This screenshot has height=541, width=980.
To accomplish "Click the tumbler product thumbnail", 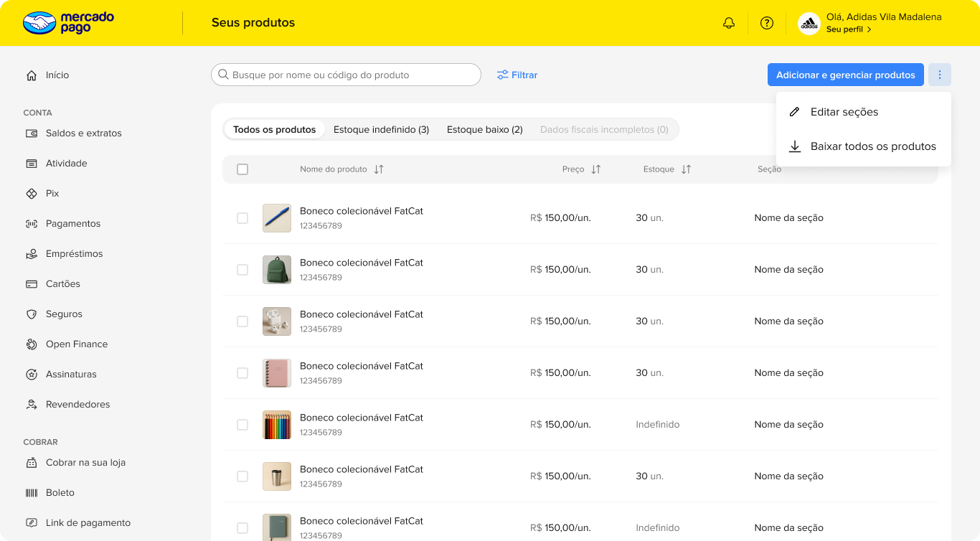I will (x=277, y=476).
